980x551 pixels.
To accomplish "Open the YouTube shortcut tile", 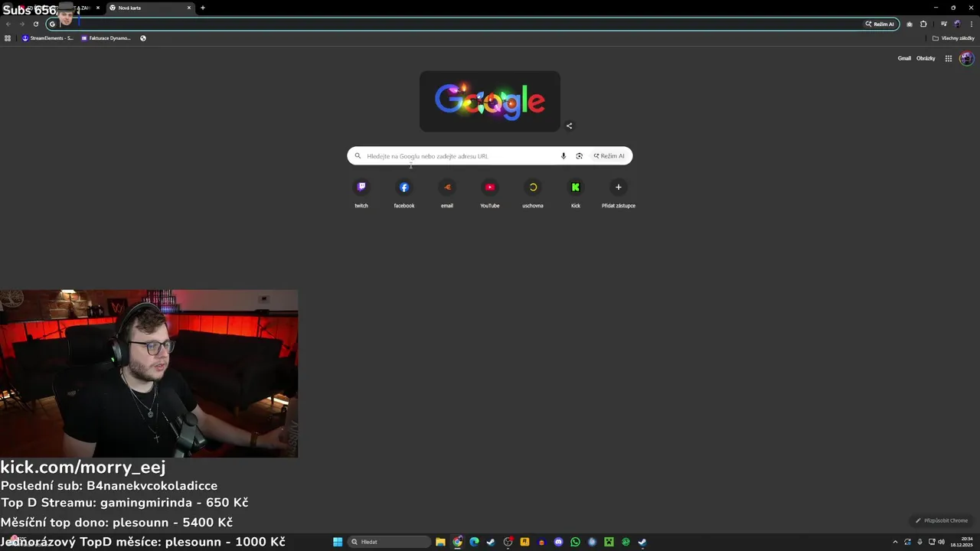I will tap(490, 193).
